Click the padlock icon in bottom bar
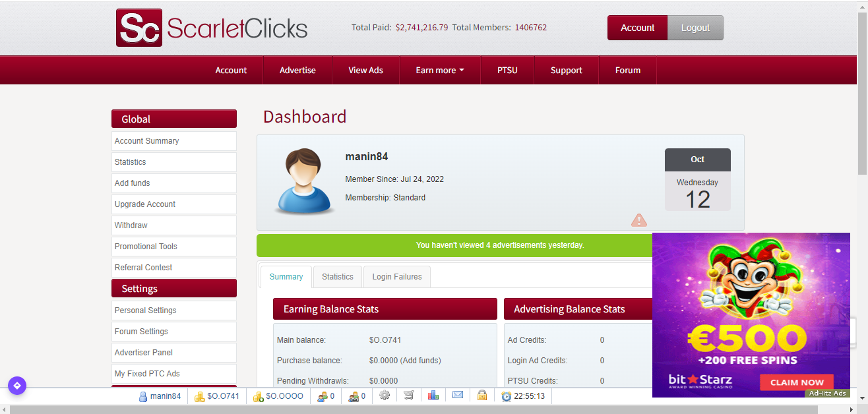 coord(482,396)
